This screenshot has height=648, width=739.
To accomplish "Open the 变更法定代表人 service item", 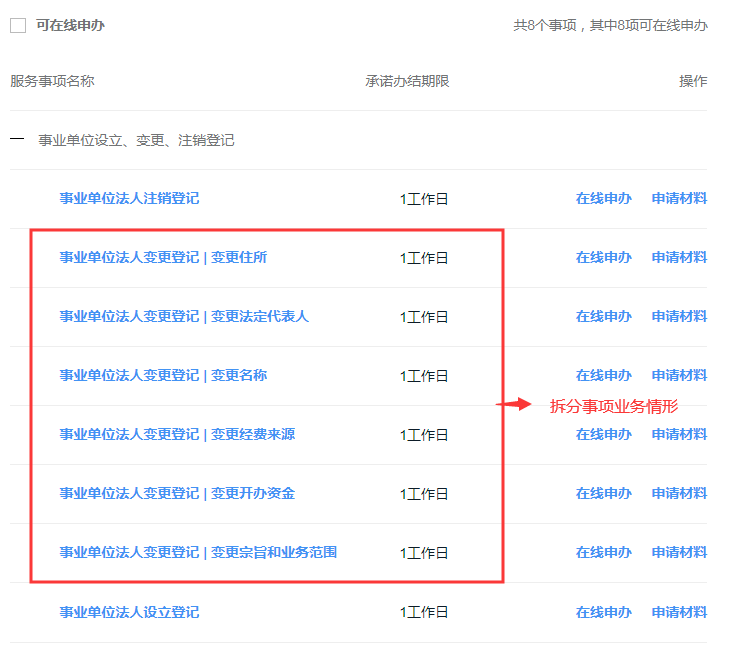I will point(184,316).
